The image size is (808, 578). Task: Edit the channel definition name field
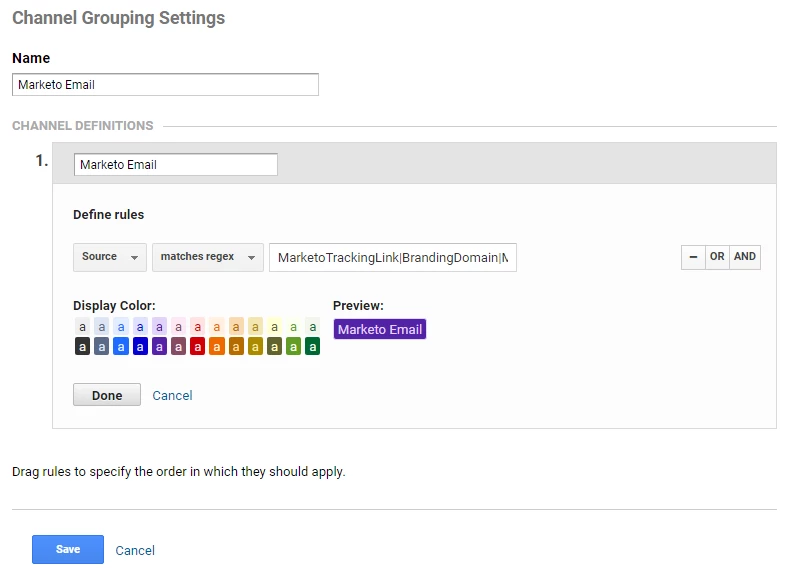click(176, 165)
